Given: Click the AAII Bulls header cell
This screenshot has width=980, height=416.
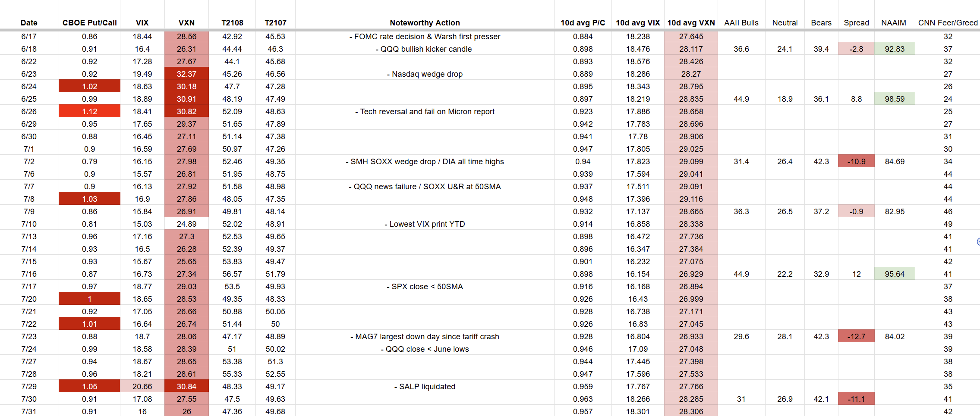Looking at the screenshot, I should tap(741, 23).
